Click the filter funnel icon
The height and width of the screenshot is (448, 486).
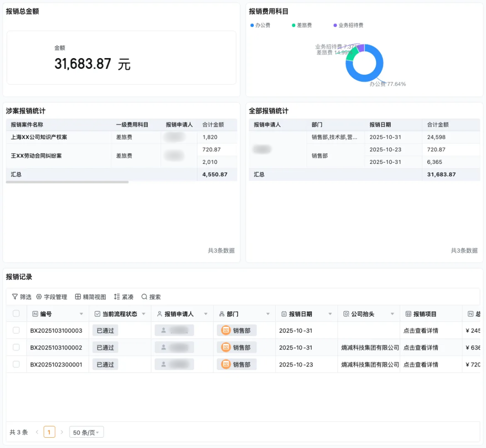click(x=15, y=297)
